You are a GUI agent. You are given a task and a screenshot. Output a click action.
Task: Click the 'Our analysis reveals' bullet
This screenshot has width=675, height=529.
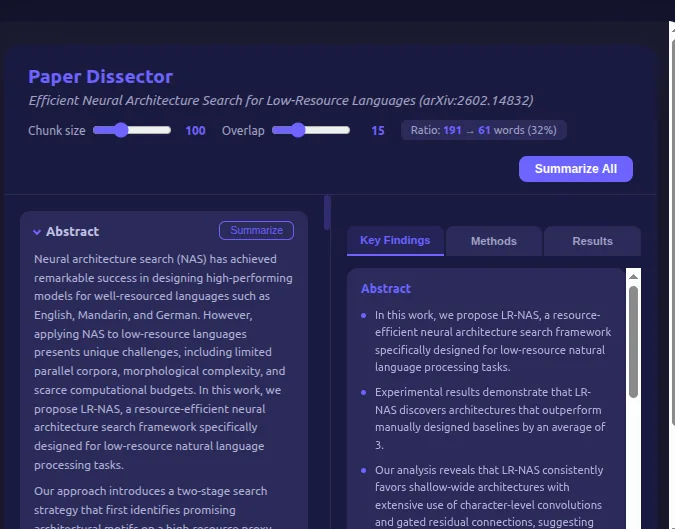pyautogui.click(x=489, y=496)
